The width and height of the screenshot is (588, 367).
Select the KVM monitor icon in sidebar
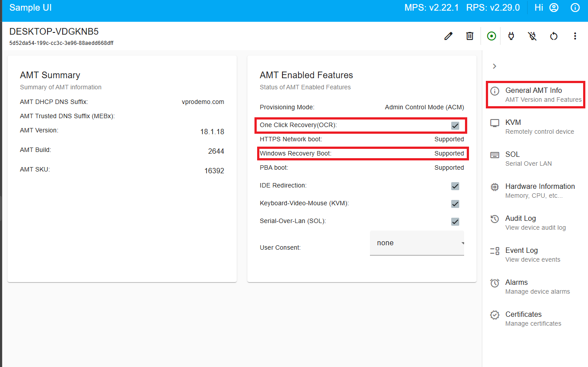pyautogui.click(x=494, y=122)
